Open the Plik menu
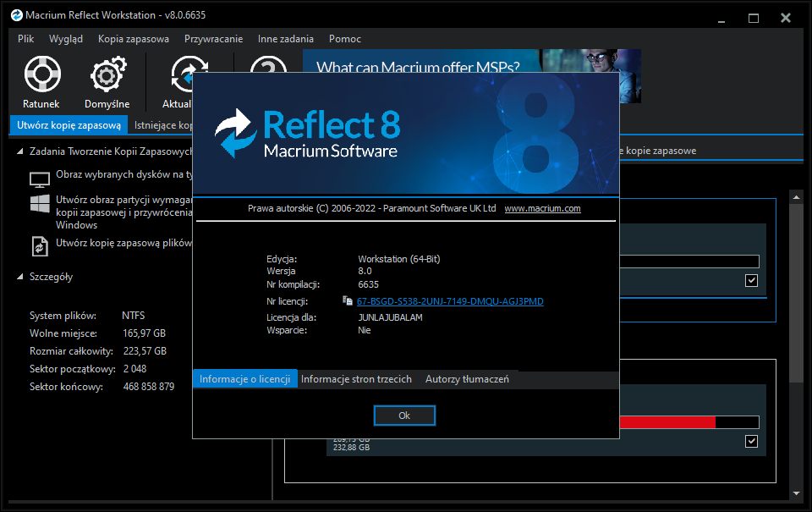812x512 pixels. click(26, 39)
